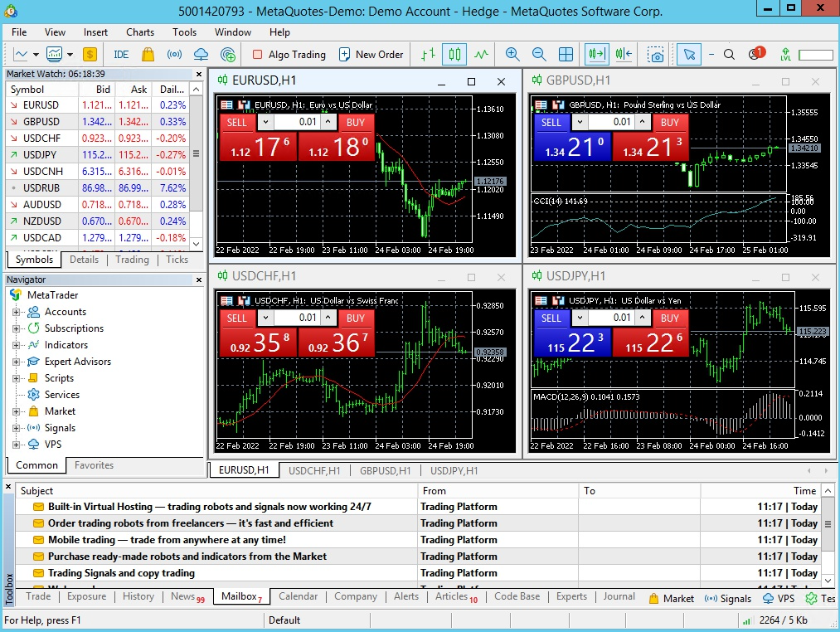Image resolution: width=840 pixels, height=632 pixels.
Task: Take a chart screenshot with camera icon
Action: click(655, 54)
